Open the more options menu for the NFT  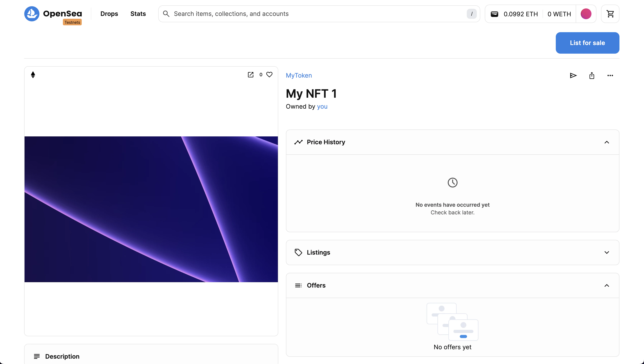pos(610,75)
